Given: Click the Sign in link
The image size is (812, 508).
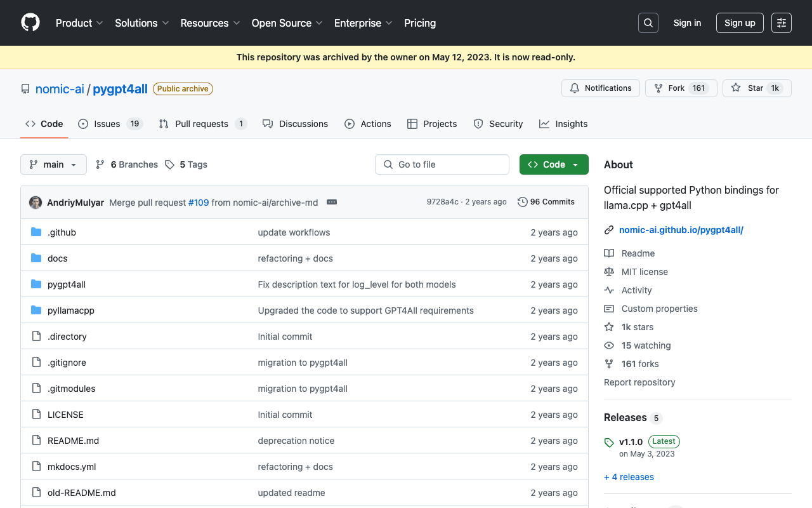Looking at the screenshot, I should point(687,23).
